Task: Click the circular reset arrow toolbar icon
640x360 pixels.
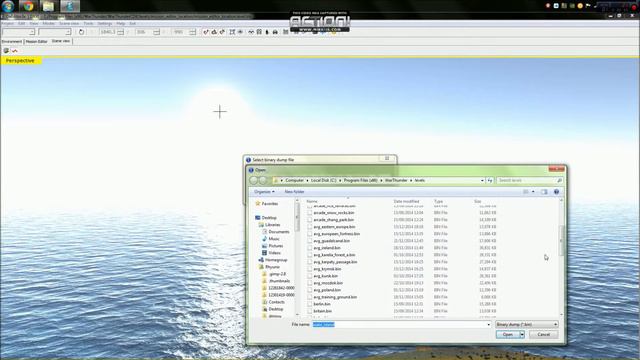Action: coord(81,32)
